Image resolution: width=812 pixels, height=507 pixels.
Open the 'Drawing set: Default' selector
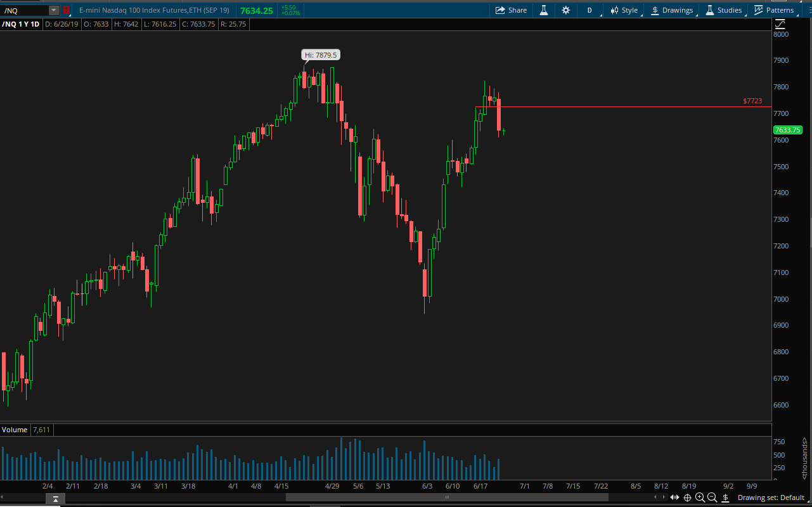[x=771, y=497]
